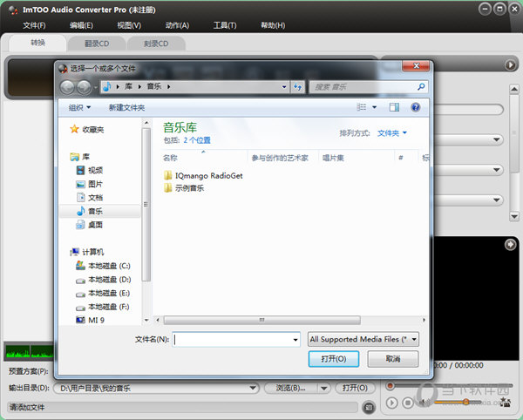Switch to the 转换 tab
This screenshot has width=523, height=420.
click(x=37, y=43)
